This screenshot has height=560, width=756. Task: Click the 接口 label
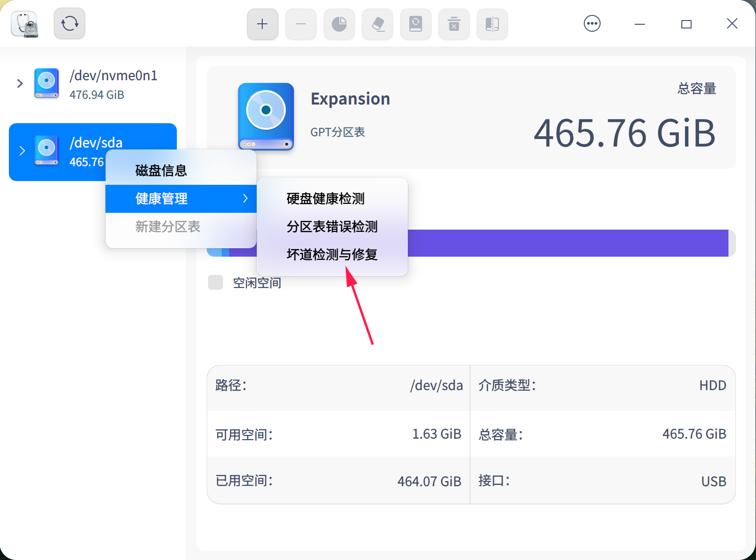click(494, 481)
